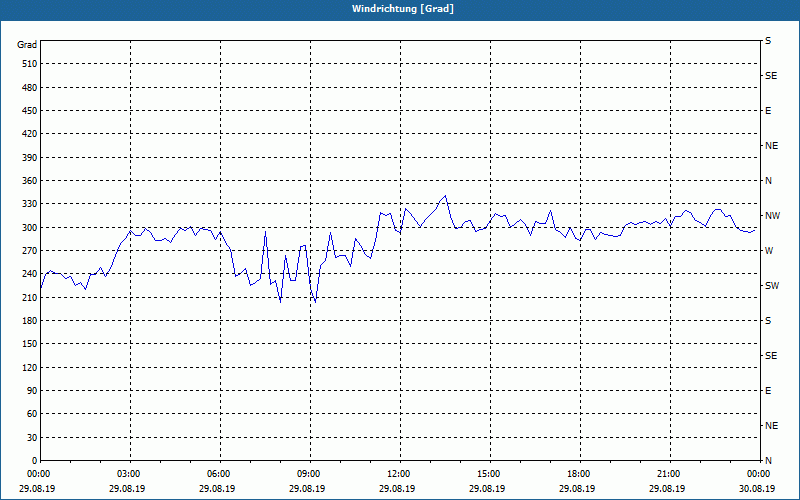This screenshot has height=500, width=800.
Task: Click the 21:00 time label
Action: 668,474
